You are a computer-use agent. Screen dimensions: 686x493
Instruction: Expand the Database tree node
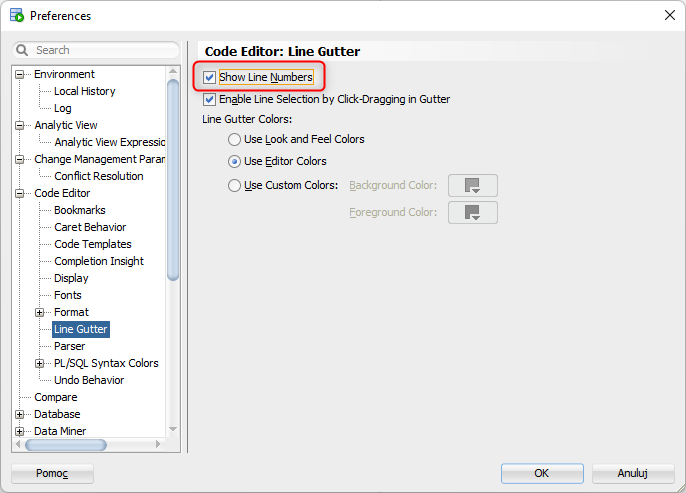(20, 415)
